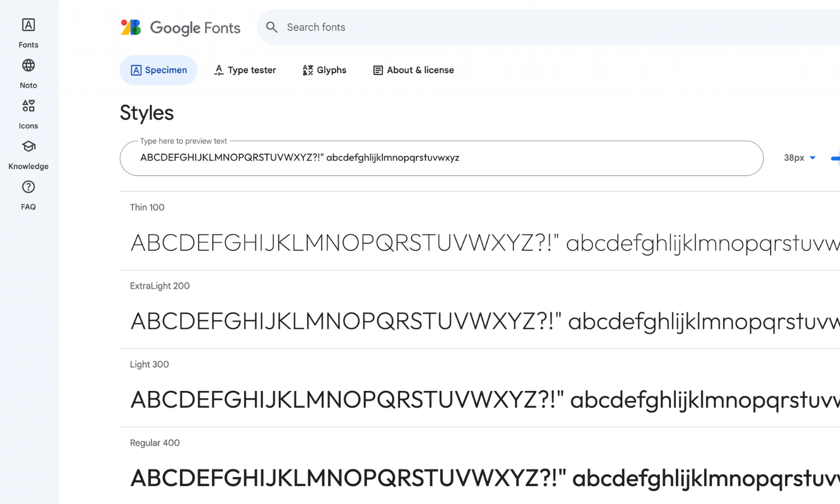Screen dimensions: 840x504
Task: Open the About & license tab
Action: (x=413, y=70)
